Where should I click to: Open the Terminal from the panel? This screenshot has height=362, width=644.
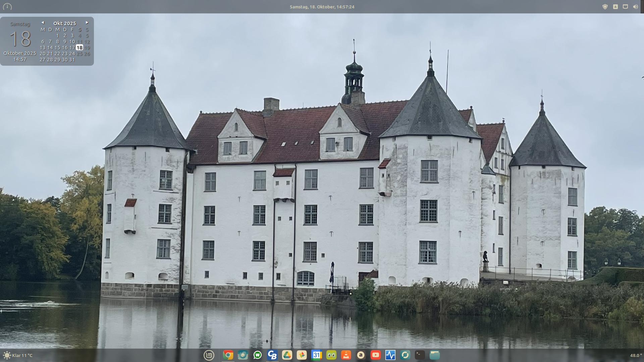[420, 355]
